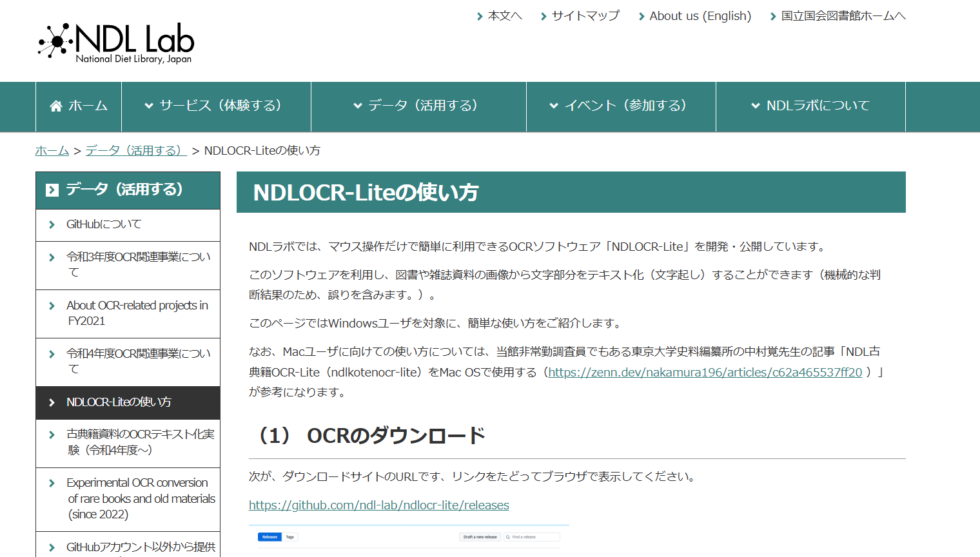
Task: Click the square arrow icon in sidebar header
Action: (x=52, y=190)
